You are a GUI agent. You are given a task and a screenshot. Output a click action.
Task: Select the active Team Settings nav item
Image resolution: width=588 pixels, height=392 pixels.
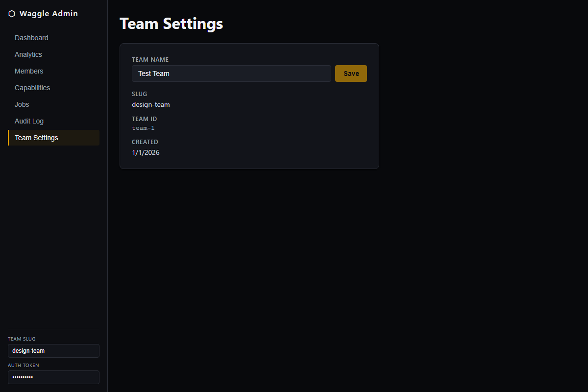54,138
